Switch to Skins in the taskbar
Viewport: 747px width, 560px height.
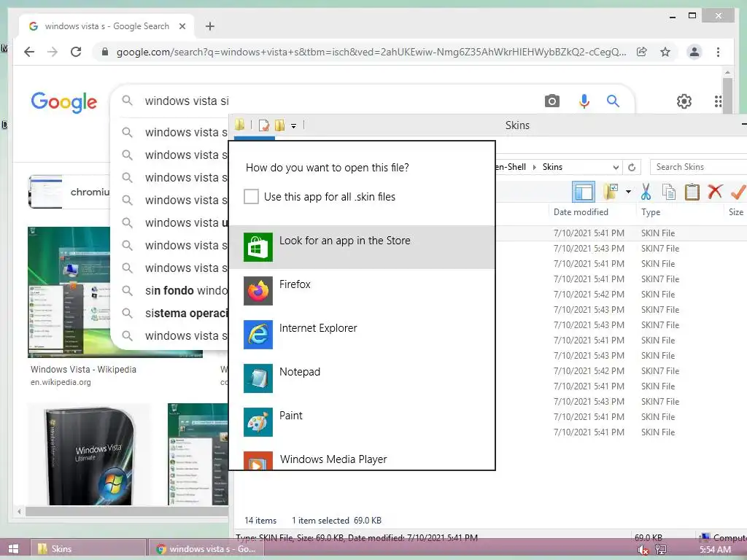[x=88, y=548]
